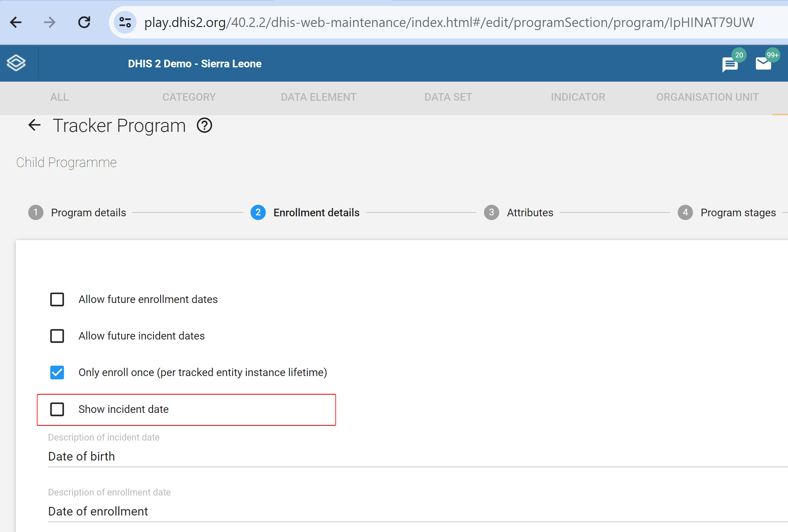
Task: Open site information icon in address bar
Action: [x=125, y=22]
